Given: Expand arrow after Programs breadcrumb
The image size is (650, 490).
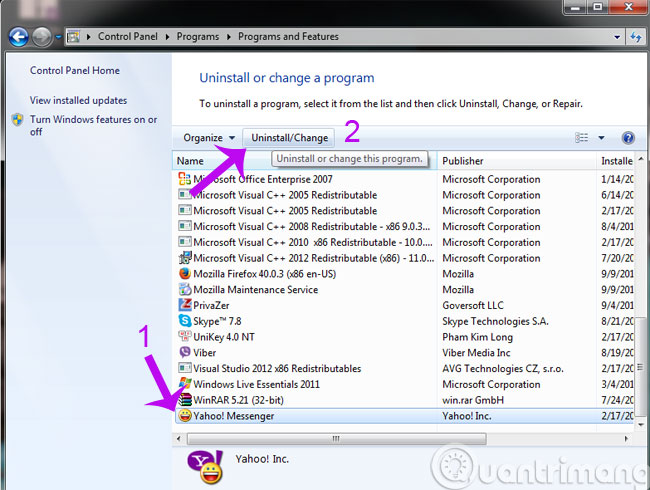Looking at the screenshot, I should (x=228, y=37).
